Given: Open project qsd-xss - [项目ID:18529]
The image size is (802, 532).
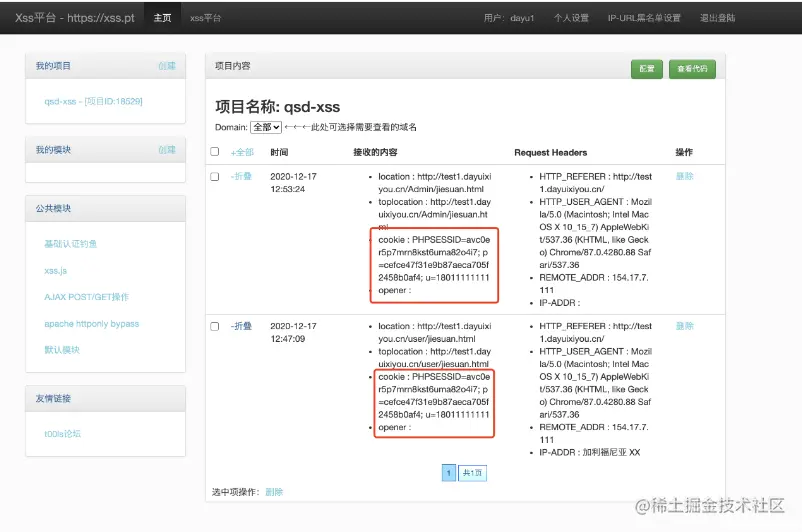Looking at the screenshot, I should (94, 101).
